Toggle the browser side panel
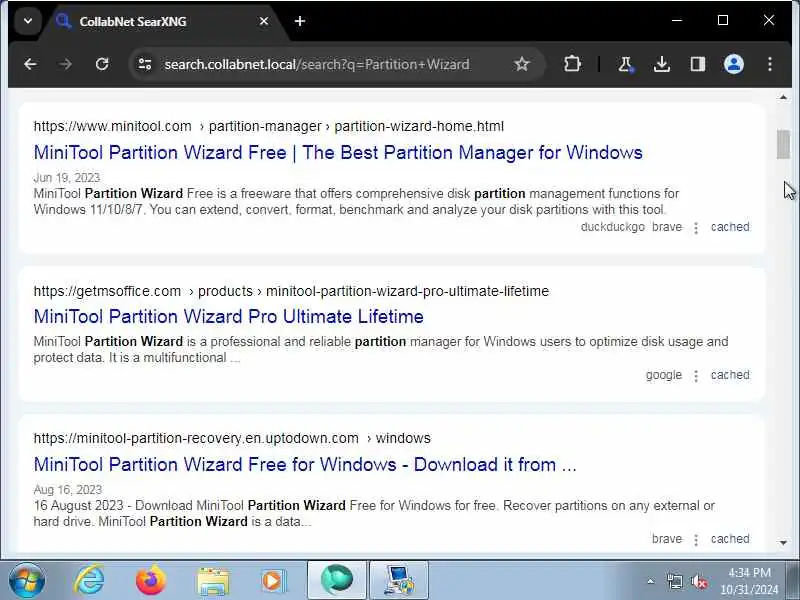This screenshot has width=800, height=600. click(x=697, y=64)
